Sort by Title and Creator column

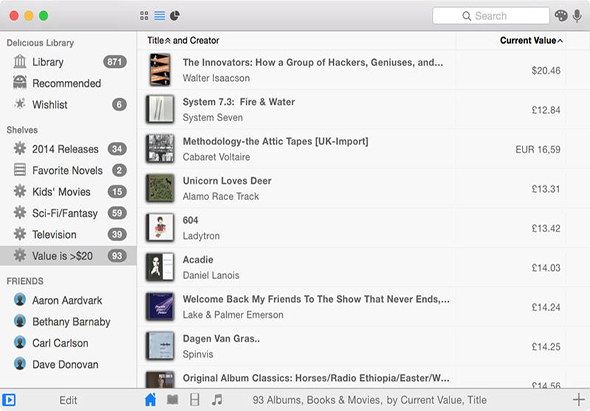click(x=183, y=41)
